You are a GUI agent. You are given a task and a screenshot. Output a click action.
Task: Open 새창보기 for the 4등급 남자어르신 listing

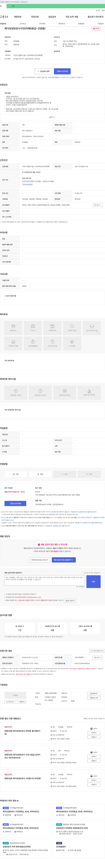[94, 761]
